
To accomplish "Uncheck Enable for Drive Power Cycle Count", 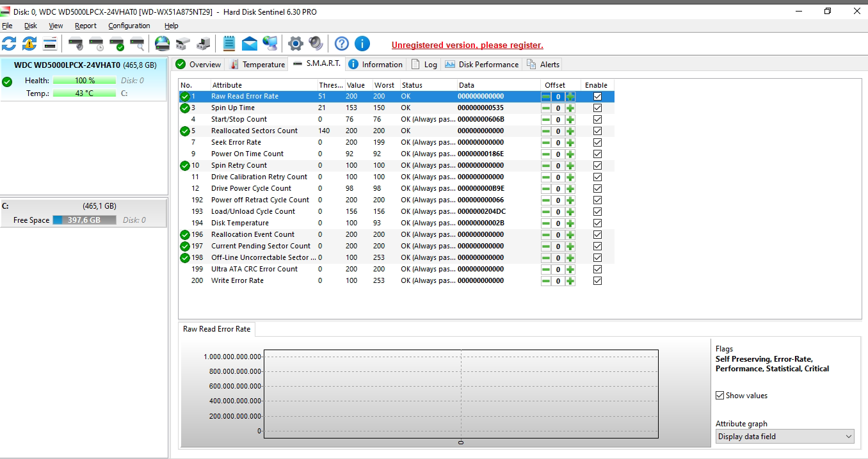I will coord(597,189).
